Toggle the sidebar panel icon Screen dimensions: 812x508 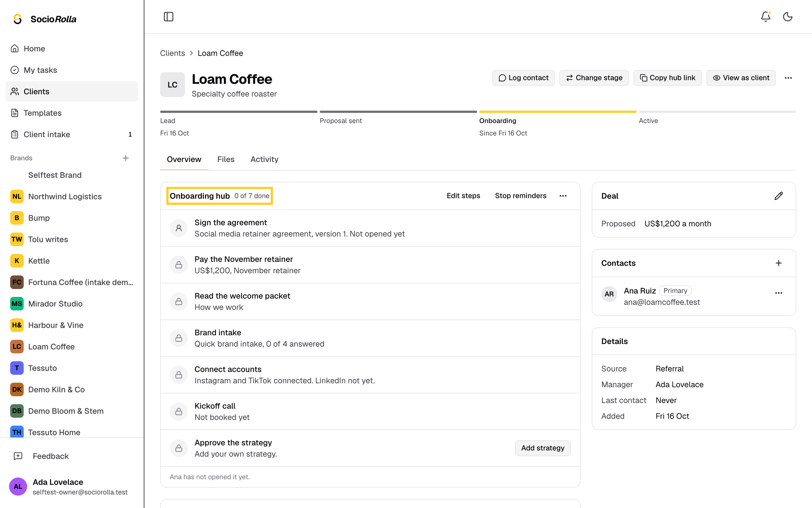tap(168, 17)
